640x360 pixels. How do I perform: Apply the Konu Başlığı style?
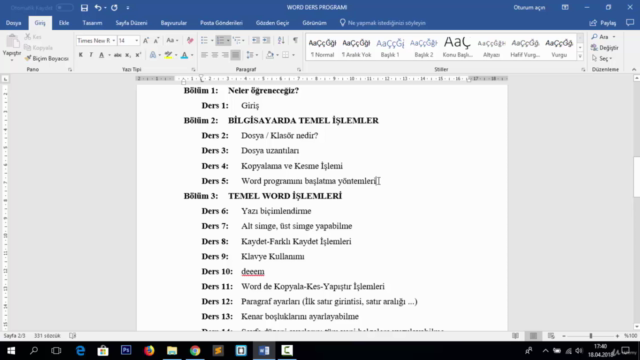[457, 48]
